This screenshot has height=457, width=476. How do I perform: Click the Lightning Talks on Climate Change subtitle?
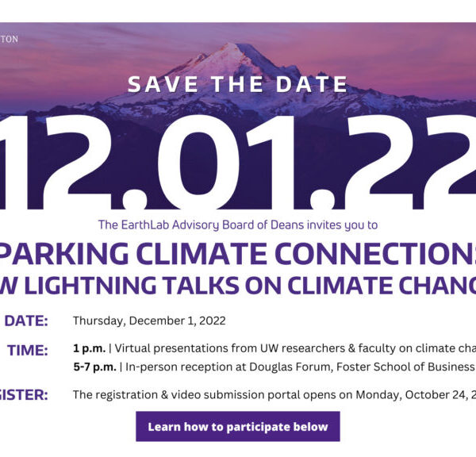(x=238, y=284)
